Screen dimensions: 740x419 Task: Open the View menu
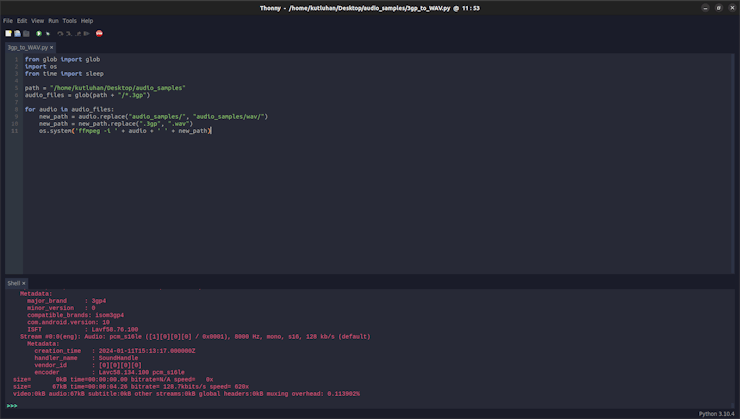[38, 21]
